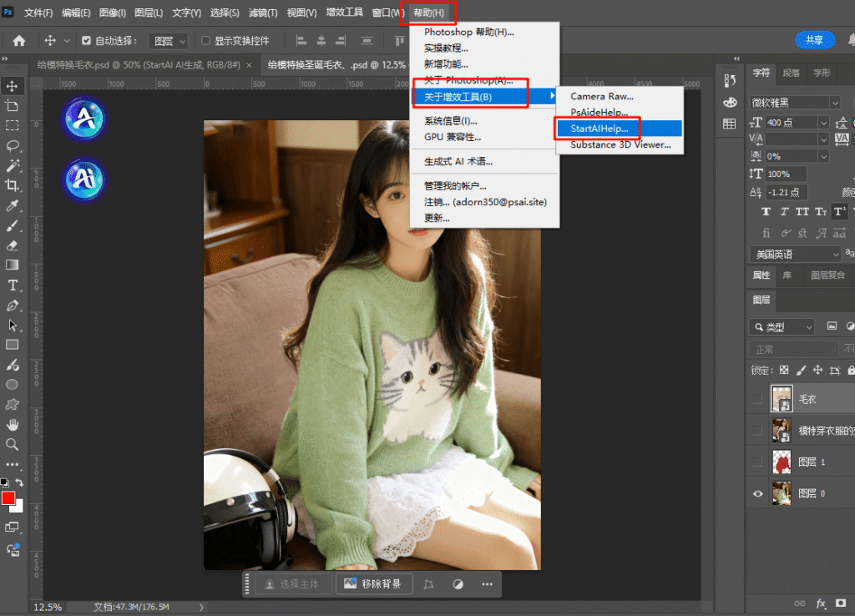Click the red foreground color swatch
Image resolution: width=855 pixels, height=616 pixels.
(8, 498)
